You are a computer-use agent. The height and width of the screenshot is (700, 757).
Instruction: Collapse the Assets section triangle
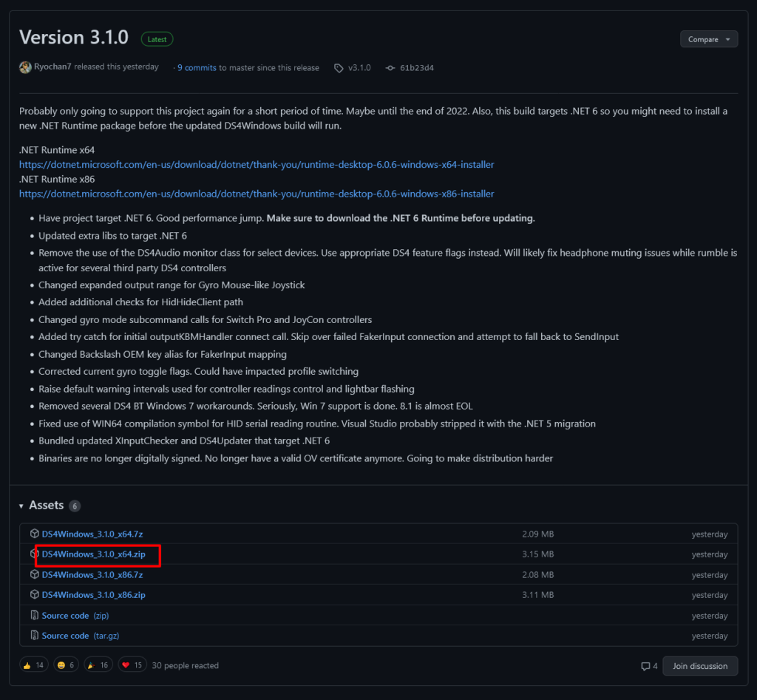21,506
